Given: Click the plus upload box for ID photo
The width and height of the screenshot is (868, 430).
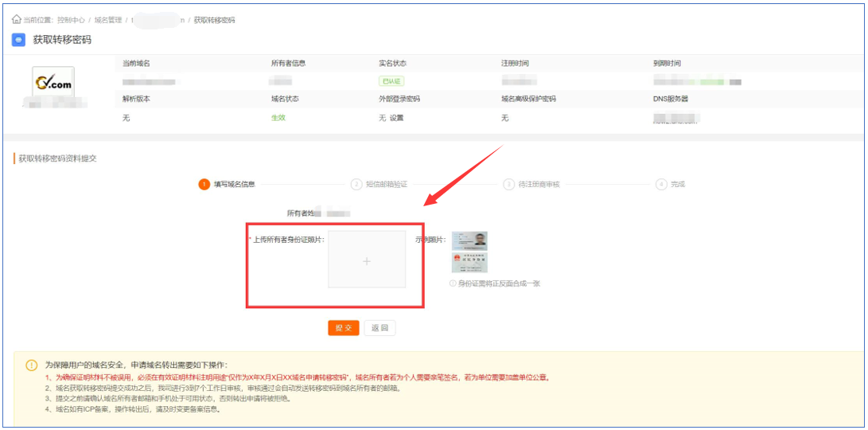Looking at the screenshot, I should pyautogui.click(x=367, y=260).
